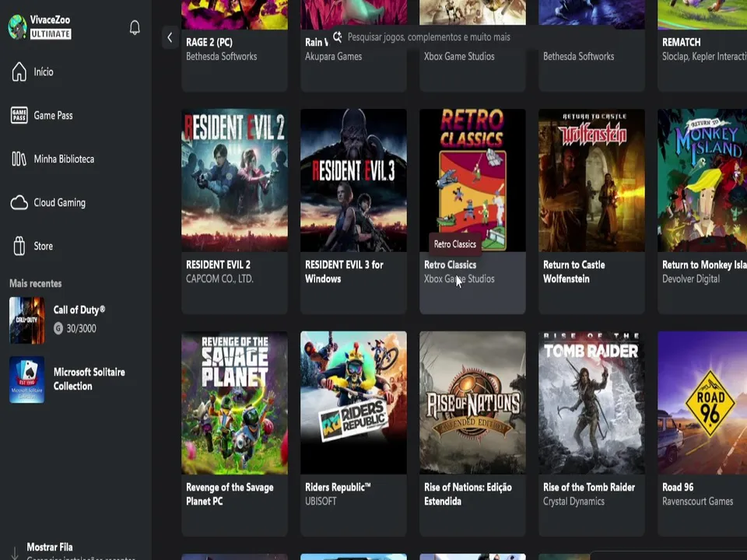Open Minha Biblioteca library icon
This screenshot has width=747, height=560.
[x=19, y=159]
